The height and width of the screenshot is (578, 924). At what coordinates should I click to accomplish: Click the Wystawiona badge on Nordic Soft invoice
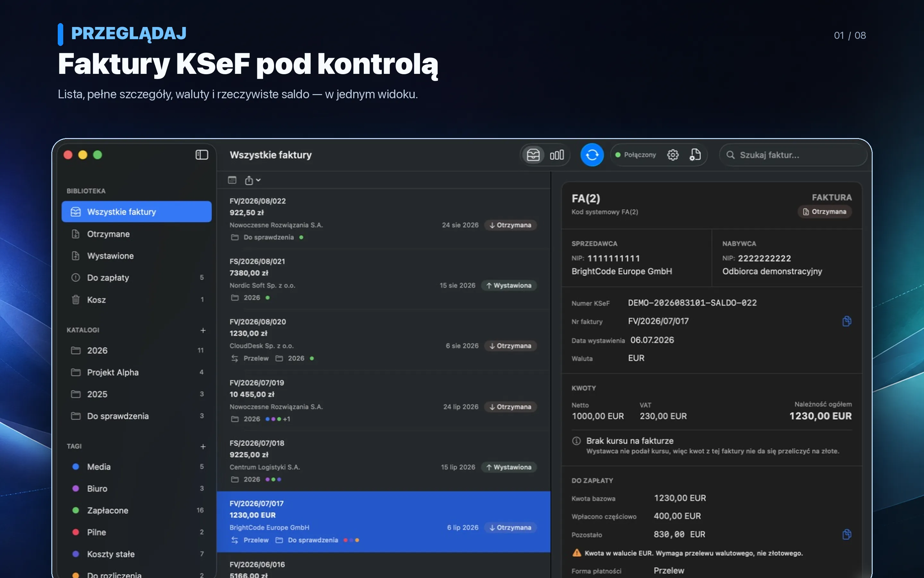pos(509,285)
